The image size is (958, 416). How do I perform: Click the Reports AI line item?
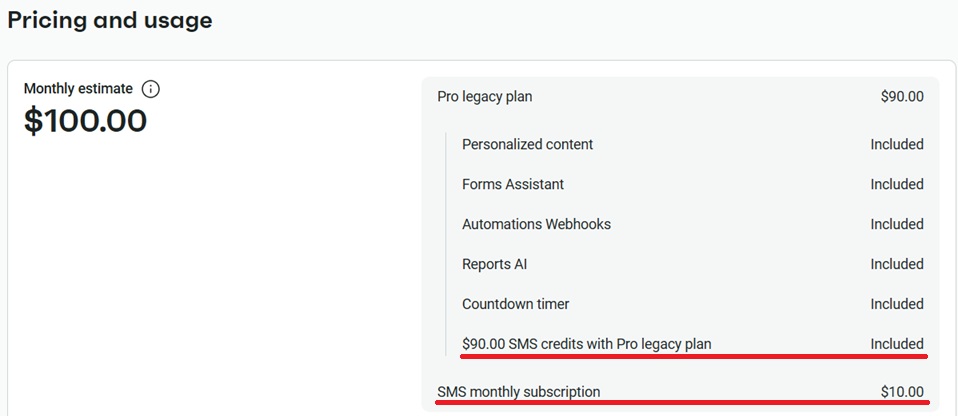pos(494,264)
